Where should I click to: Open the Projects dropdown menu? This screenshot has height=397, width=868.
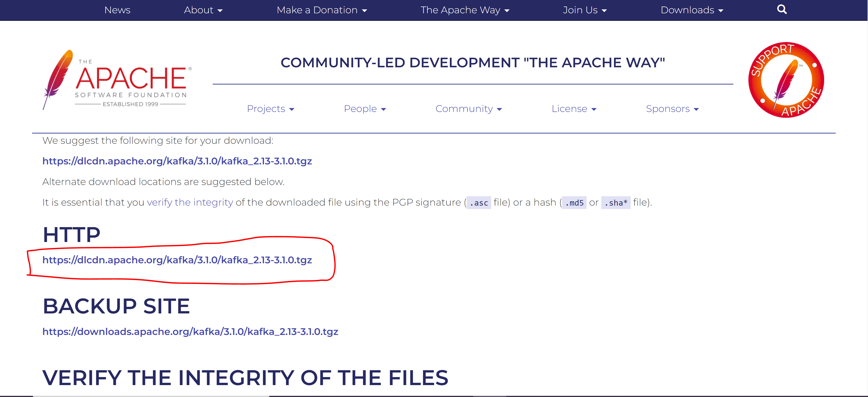(x=271, y=109)
